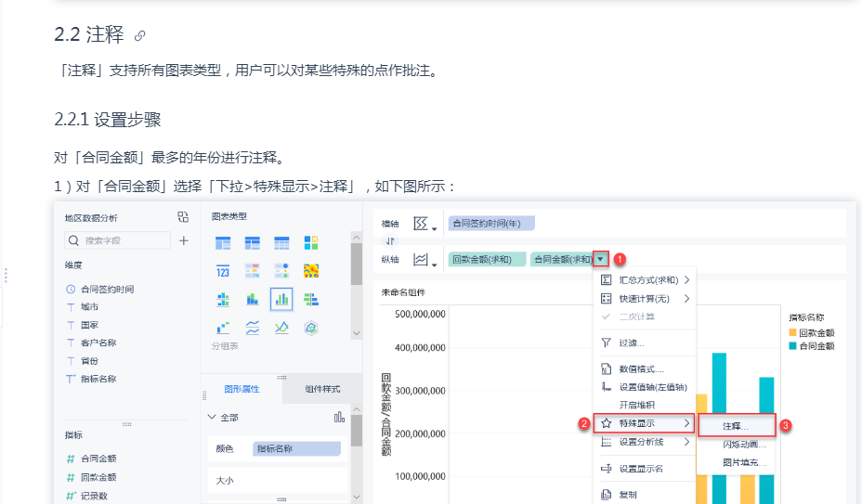Choose 注释... from the submenu
The image size is (862, 504).
tap(737, 426)
